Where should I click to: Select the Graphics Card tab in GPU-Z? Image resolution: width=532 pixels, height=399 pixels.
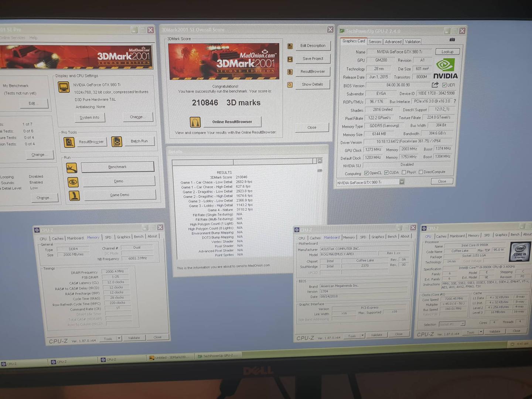(354, 41)
